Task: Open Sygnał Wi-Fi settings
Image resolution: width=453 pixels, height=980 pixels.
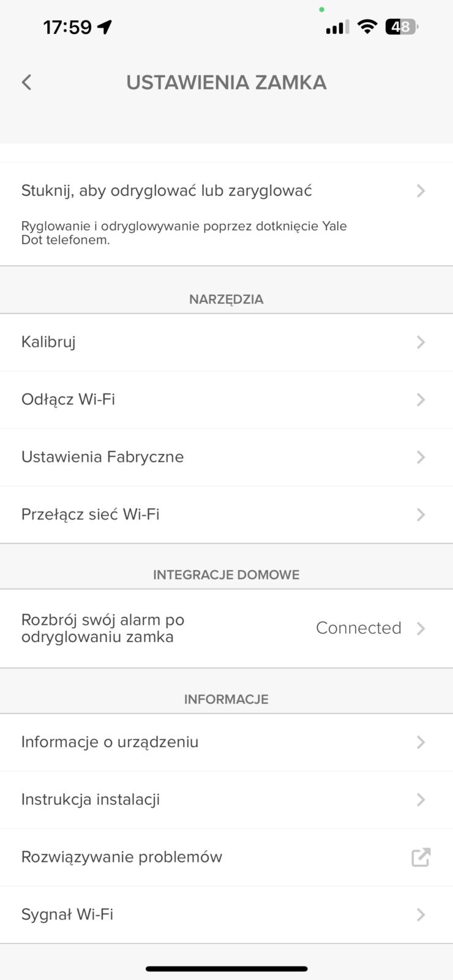Action: click(67, 914)
